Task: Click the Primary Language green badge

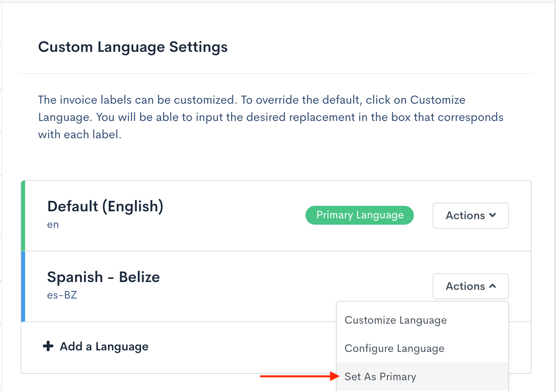Action: [359, 215]
